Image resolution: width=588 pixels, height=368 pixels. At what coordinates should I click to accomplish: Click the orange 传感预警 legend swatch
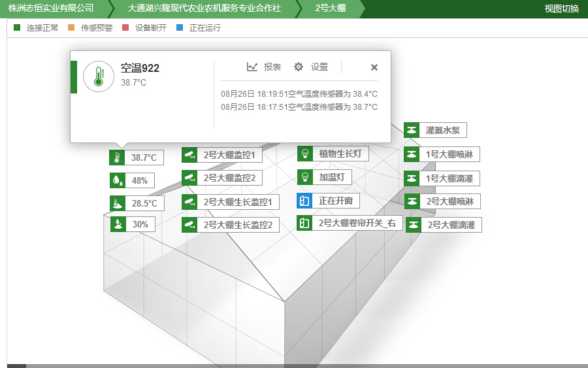[71, 27]
